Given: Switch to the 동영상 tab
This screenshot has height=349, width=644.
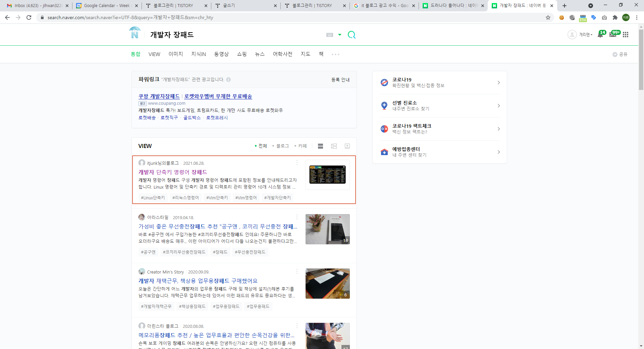Looking at the screenshot, I should [x=221, y=54].
